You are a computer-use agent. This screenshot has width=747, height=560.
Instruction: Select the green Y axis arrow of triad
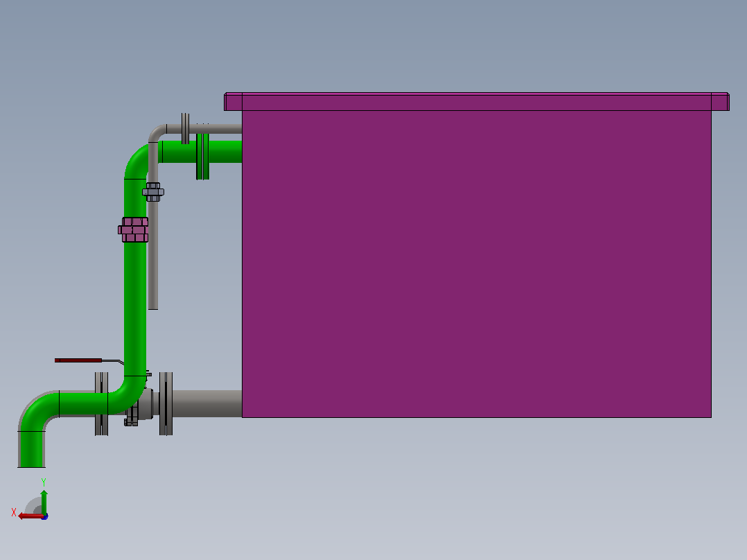coord(44,502)
